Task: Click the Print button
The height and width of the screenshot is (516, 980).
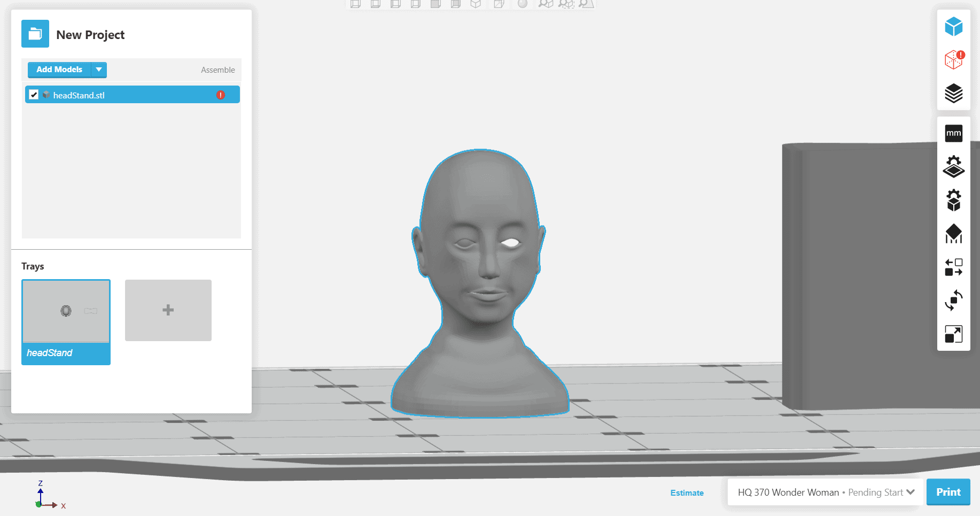Action: [948, 492]
